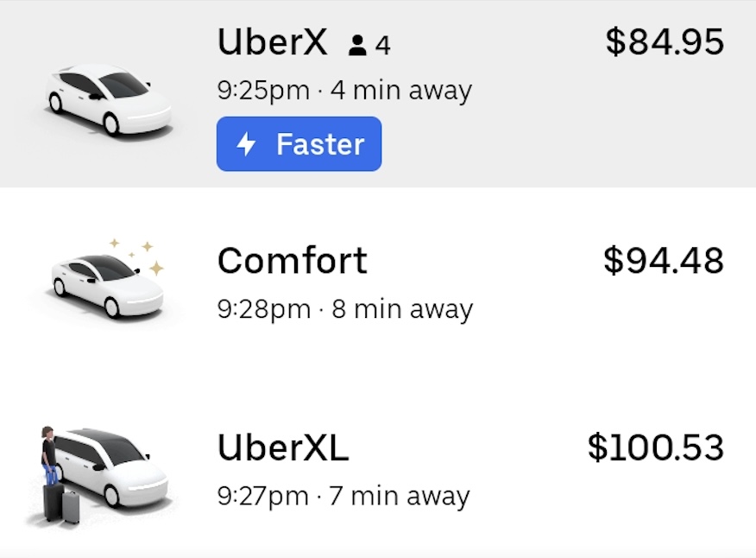Click the $94.48 Comfort price
Image resolution: width=756 pixels, height=558 pixels.
pyautogui.click(x=663, y=261)
